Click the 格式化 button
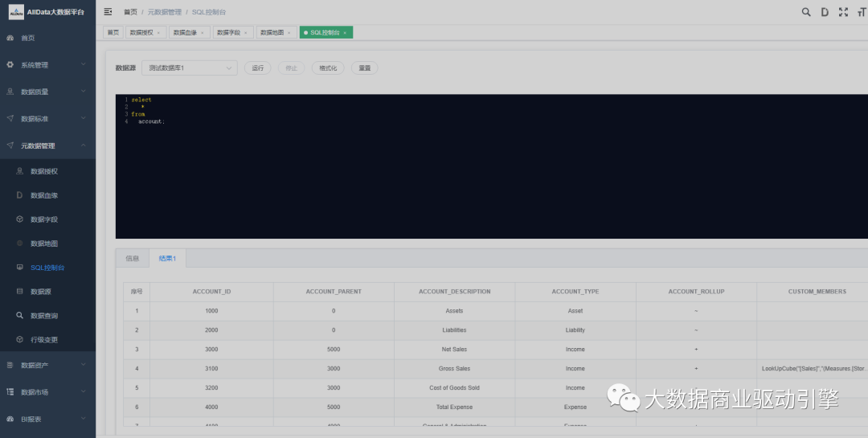The height and width of the screenshot is (438, 868). click(327, 68)
